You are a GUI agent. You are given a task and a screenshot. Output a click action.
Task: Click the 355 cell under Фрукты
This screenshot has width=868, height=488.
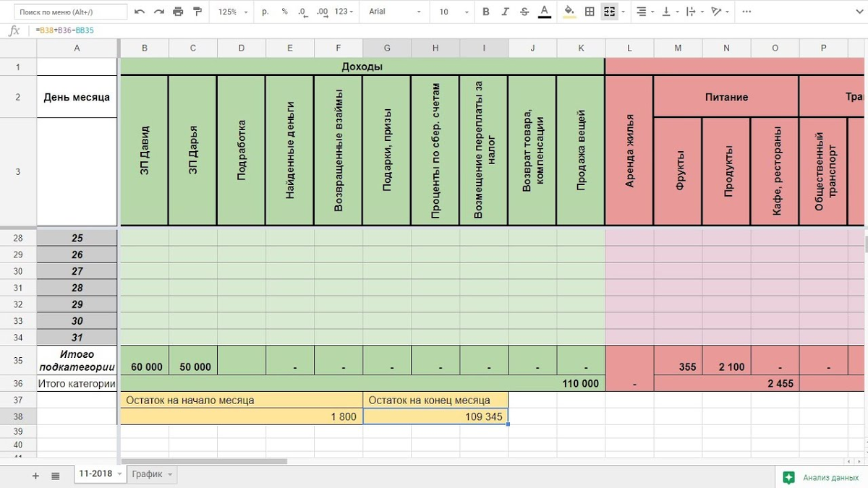[678, 360]
